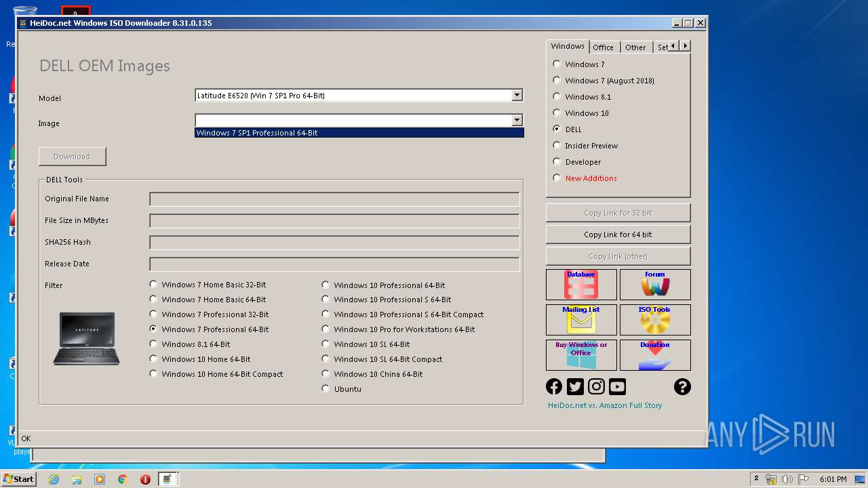
Task: Show hidden tray icons arrow
Action: (756, 479)
